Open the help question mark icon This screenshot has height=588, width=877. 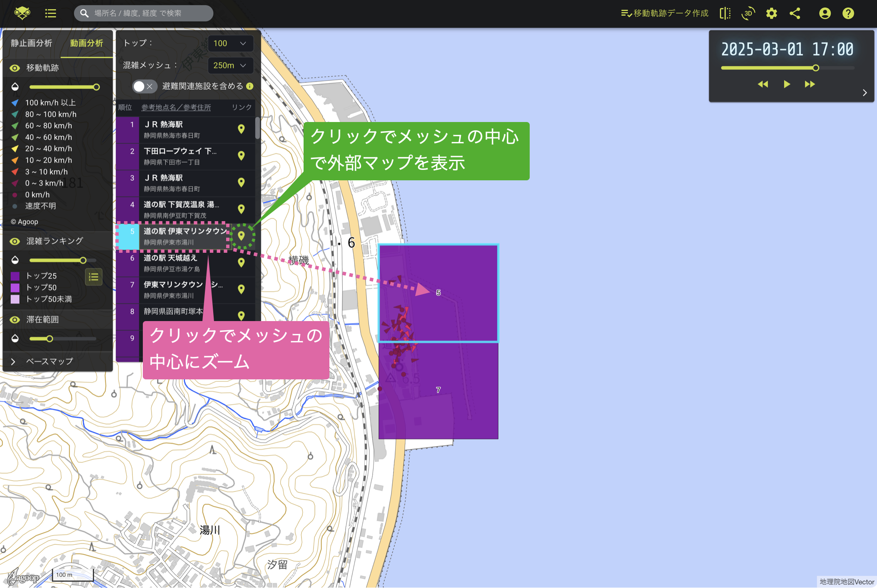pos(848,13)
